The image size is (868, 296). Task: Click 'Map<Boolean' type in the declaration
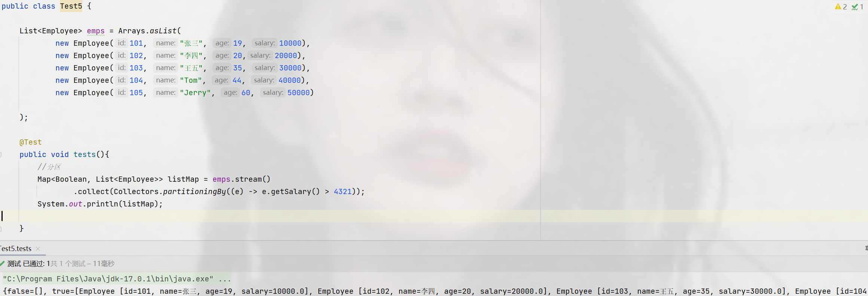[x=62, y=179]
